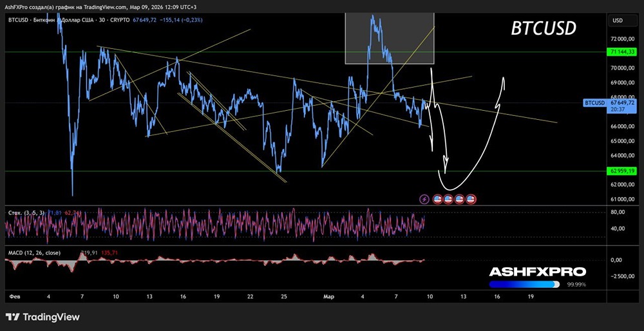
Task: Click the second US flag economic event icon
Action: pyautogui.click(x=448, y=200)
